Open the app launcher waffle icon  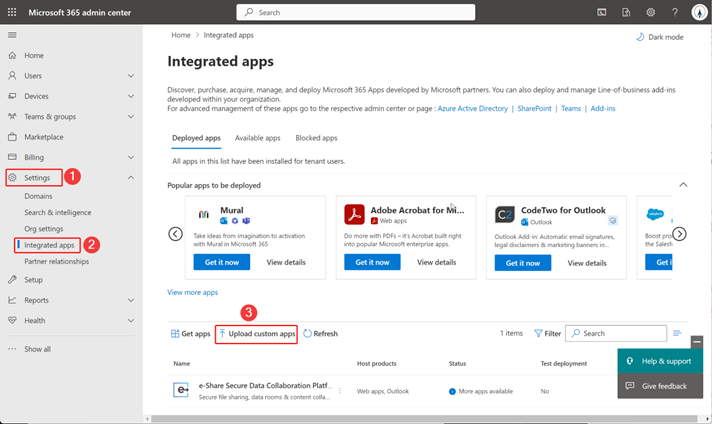point(12,12)
